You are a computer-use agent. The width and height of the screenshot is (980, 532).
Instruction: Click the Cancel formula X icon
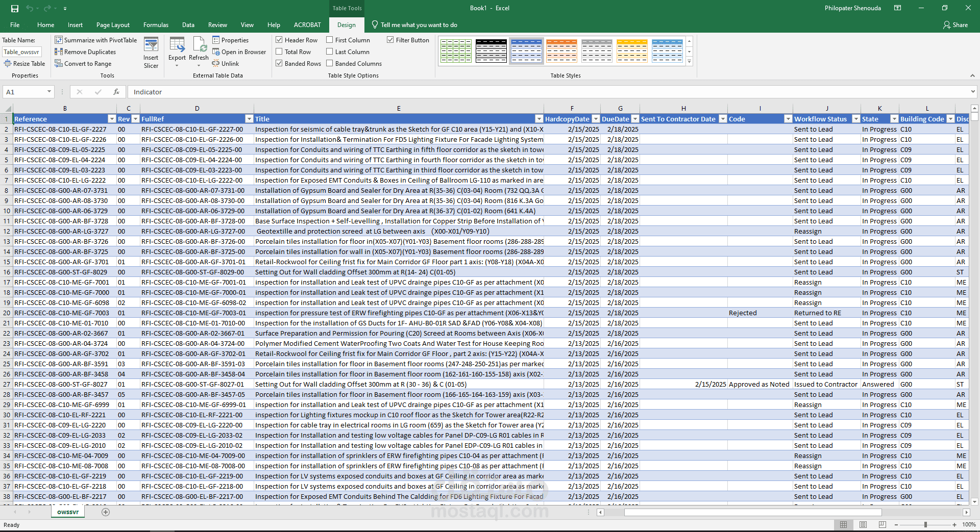79,92
